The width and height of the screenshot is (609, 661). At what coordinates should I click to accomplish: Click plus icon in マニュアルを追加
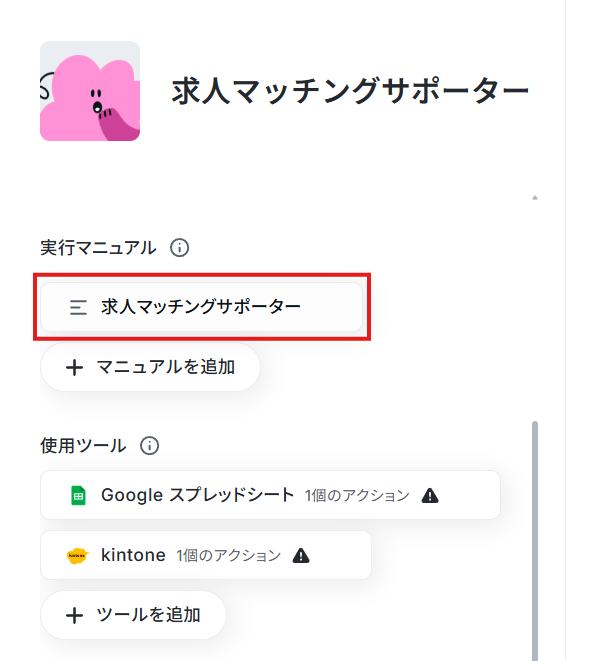point(74,368)
